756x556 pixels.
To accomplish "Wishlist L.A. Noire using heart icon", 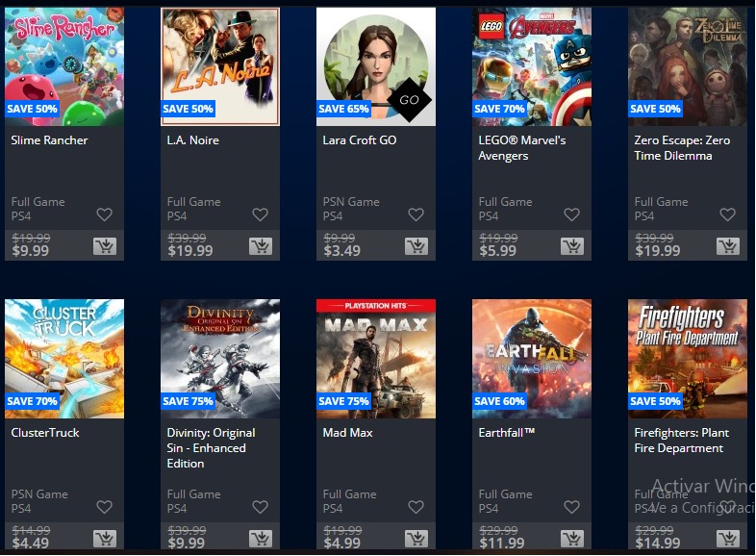I will click(x=260, y=215).
